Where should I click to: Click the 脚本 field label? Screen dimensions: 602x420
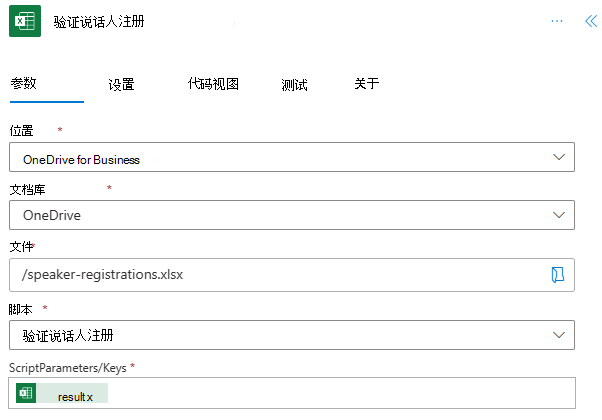click(x=20, y=309)
